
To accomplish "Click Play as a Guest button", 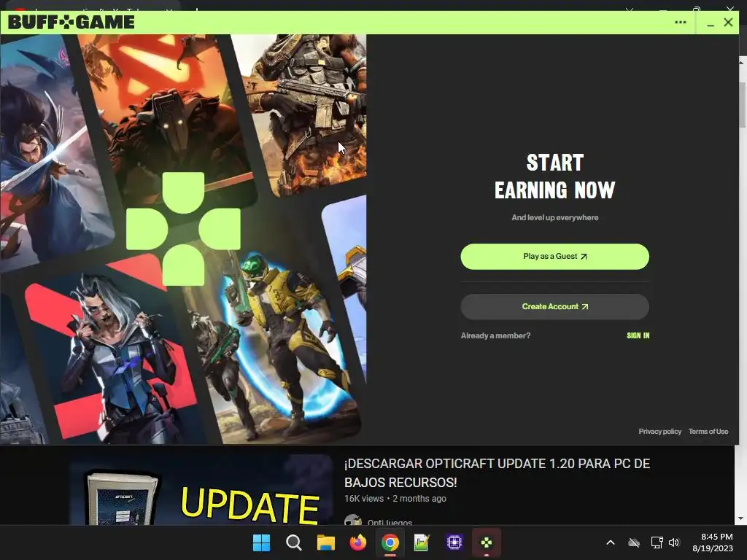I will pyautogui.click(x=554, y=257).
